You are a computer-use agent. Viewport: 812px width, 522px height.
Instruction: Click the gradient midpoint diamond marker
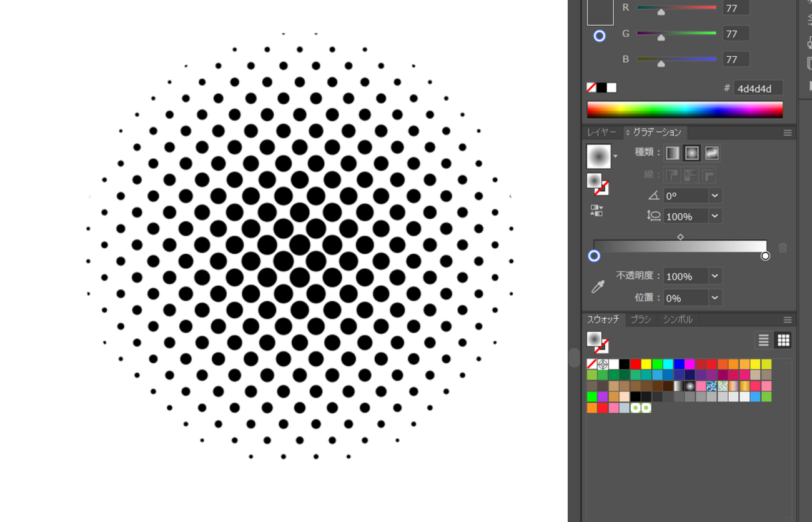click(680, 237)
